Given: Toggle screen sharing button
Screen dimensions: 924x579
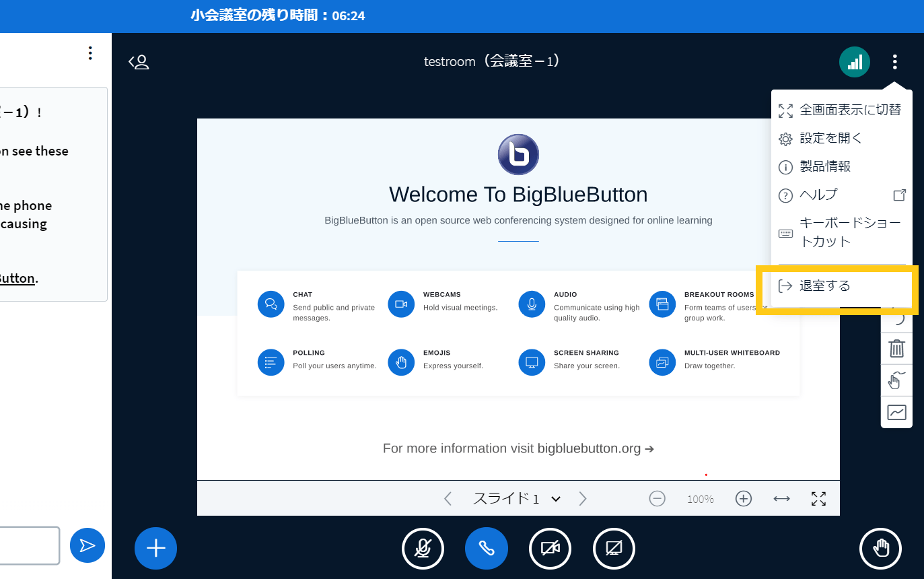Looking at the screenshot, I should tap(614, 548).
